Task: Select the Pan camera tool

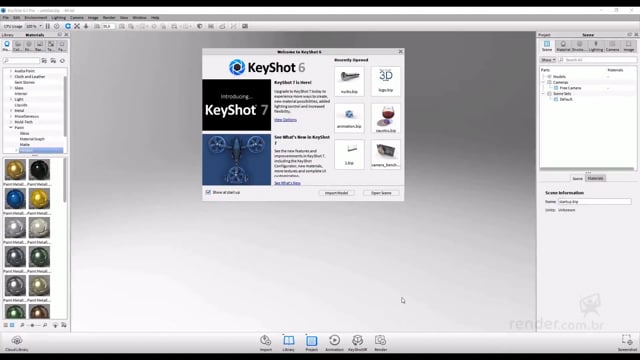Action: [x=77, y=26]
